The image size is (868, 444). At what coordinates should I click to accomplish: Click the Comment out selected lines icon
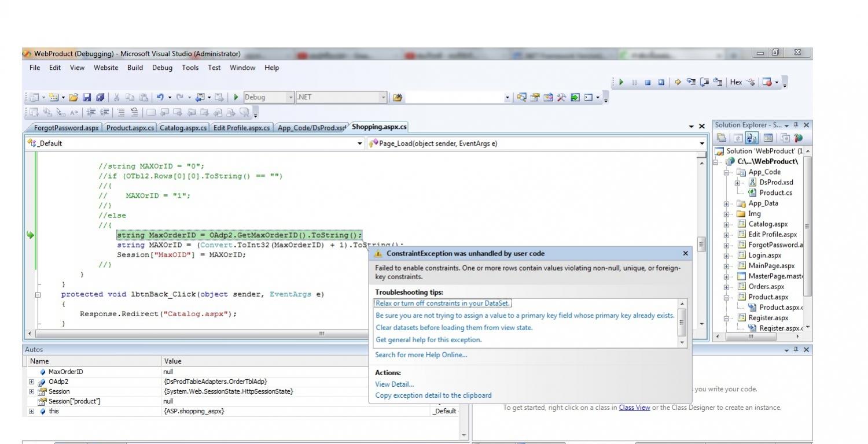pos(121,113)
